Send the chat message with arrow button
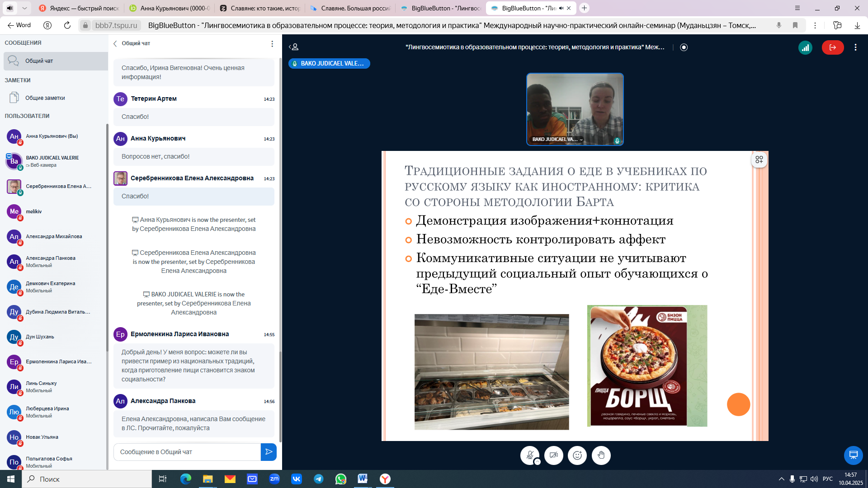Screen dimensions: 868x488 pyautogui.click(x=269, y=452)
